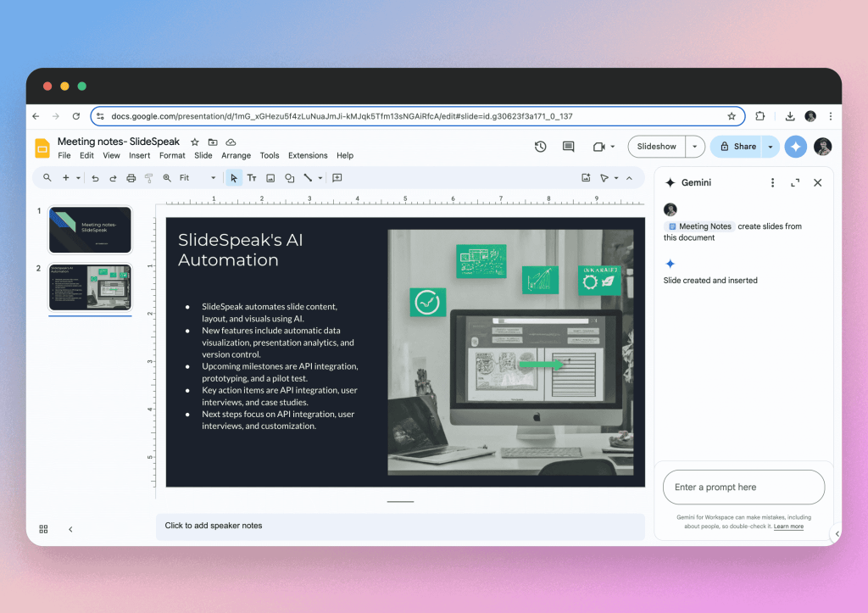Image resolution: width=868 pixels, height=613 pixels.
Task: Open the Format menu
Action: (172, 156)
